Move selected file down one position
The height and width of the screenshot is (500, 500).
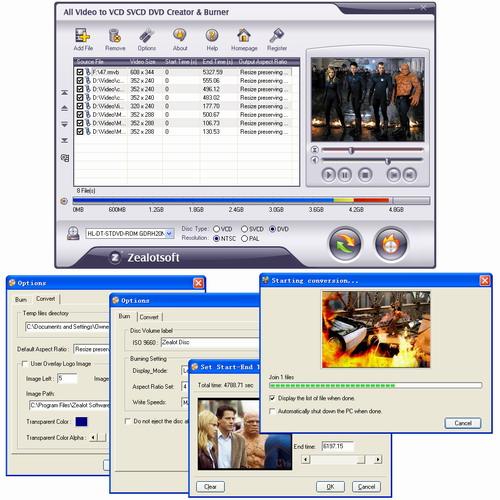point(65,124)
